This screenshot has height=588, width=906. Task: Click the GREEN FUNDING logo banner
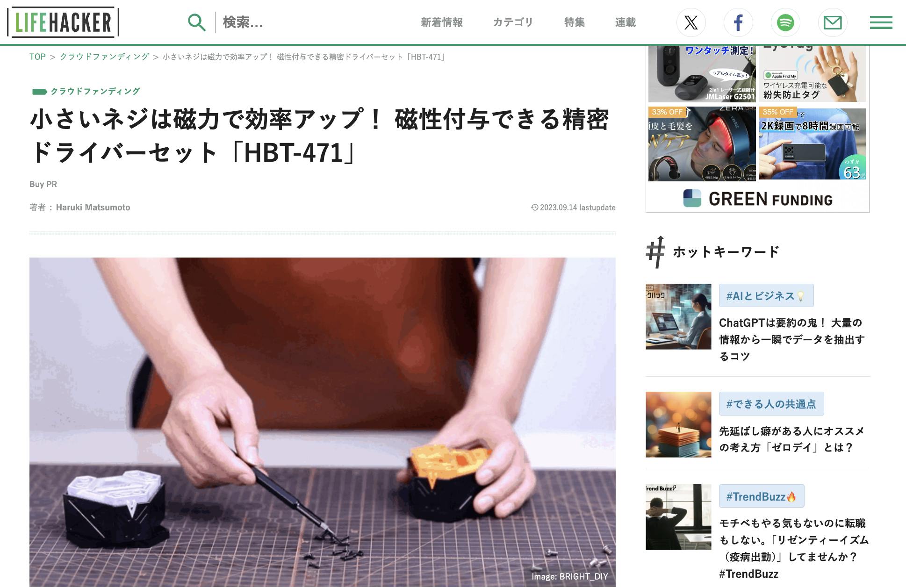pos(758,199)
